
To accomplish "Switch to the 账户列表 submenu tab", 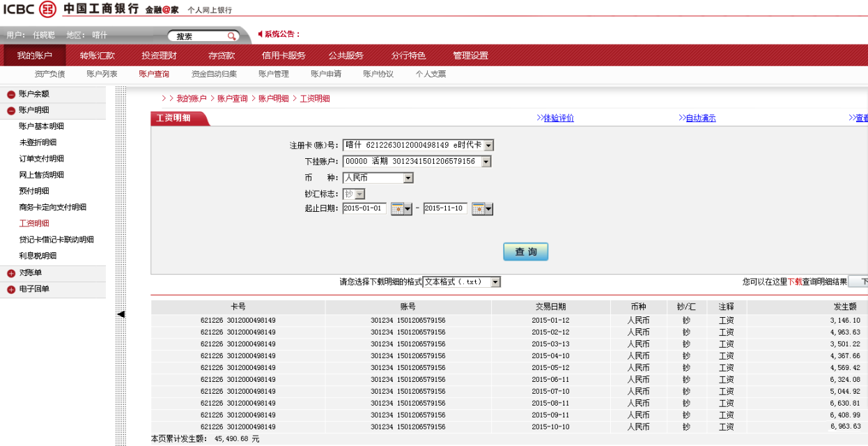I will point(102,74).
